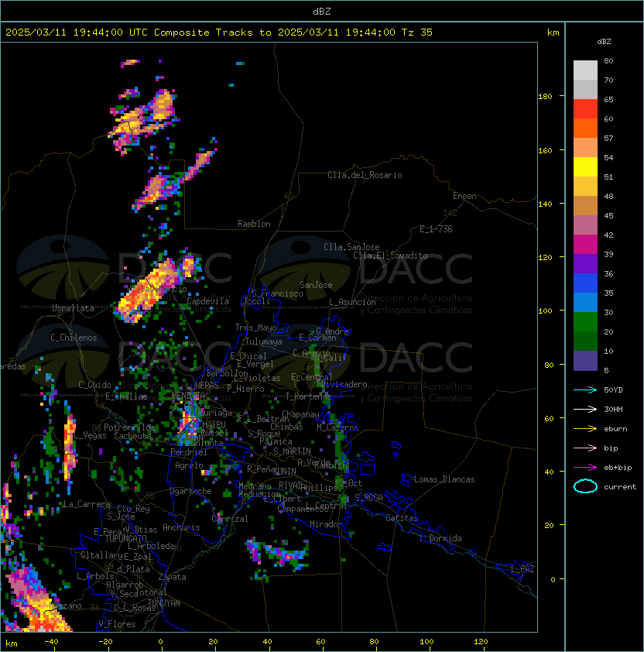Click the -20 tick on horizontal axis
644x652 pixels.
pos(105,642)
